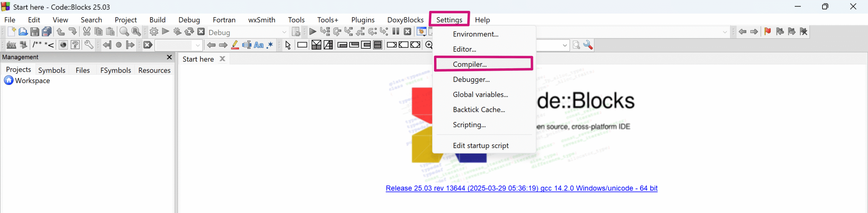Open Find with the magnifier icon
The image size is (868, 213).
pyautogui.click(x=124, y=32)
